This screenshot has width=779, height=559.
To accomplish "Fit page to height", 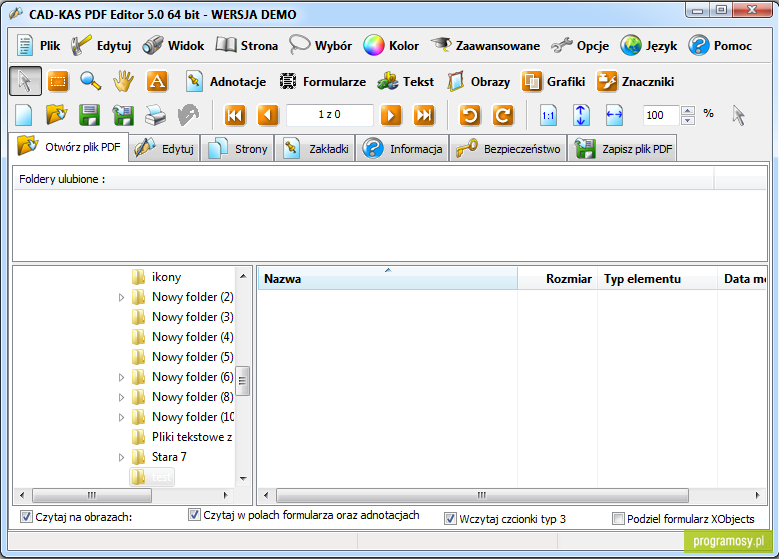I will click(x=581, y=115).
